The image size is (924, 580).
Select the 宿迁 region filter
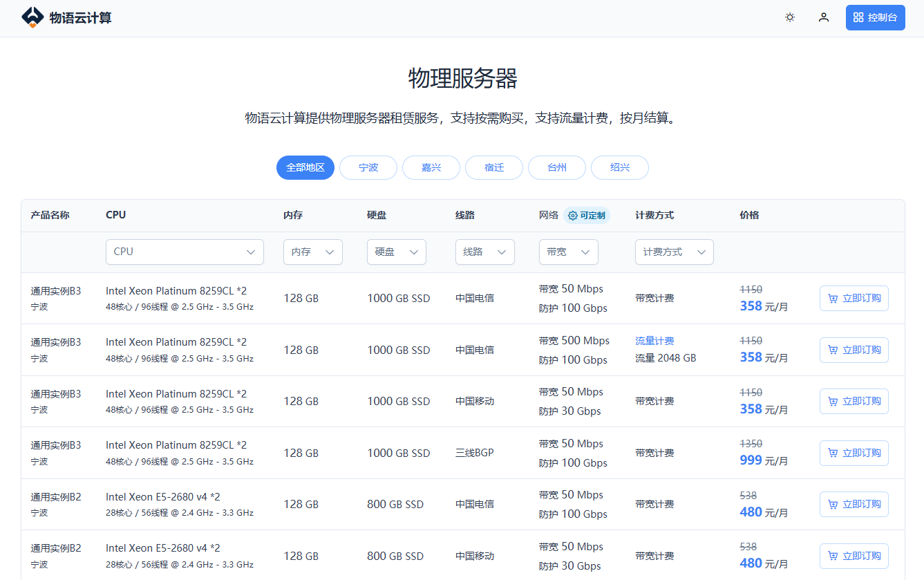click(x=494, y=167)
